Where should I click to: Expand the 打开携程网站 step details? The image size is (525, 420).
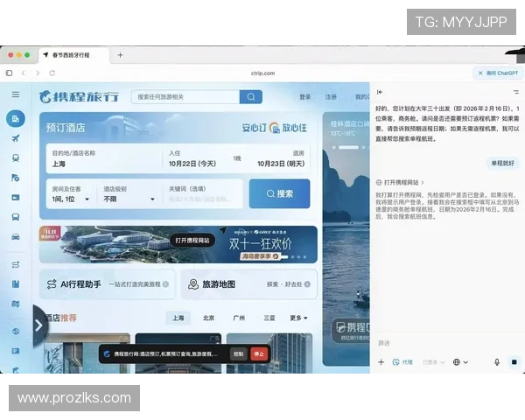pos(401,183)
